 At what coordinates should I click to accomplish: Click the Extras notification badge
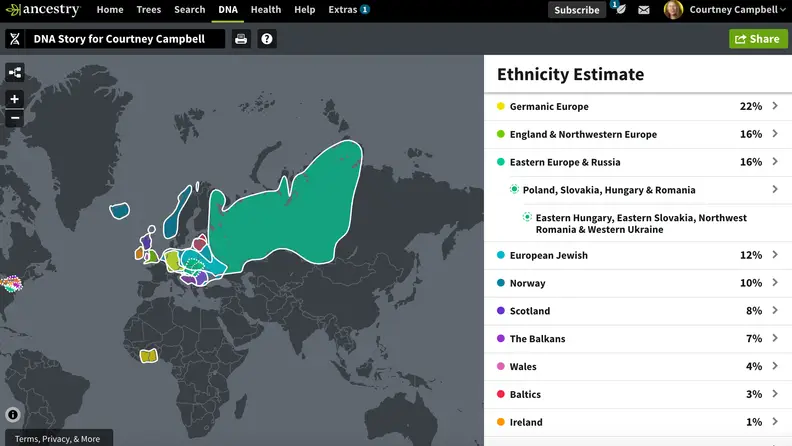coord(365,9)
